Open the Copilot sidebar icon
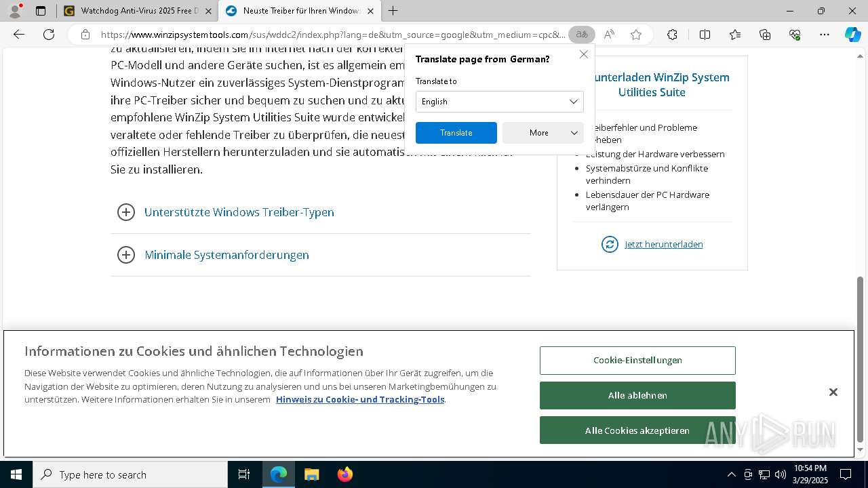Screen dimensions: 868x488 (x=852, y=35)
